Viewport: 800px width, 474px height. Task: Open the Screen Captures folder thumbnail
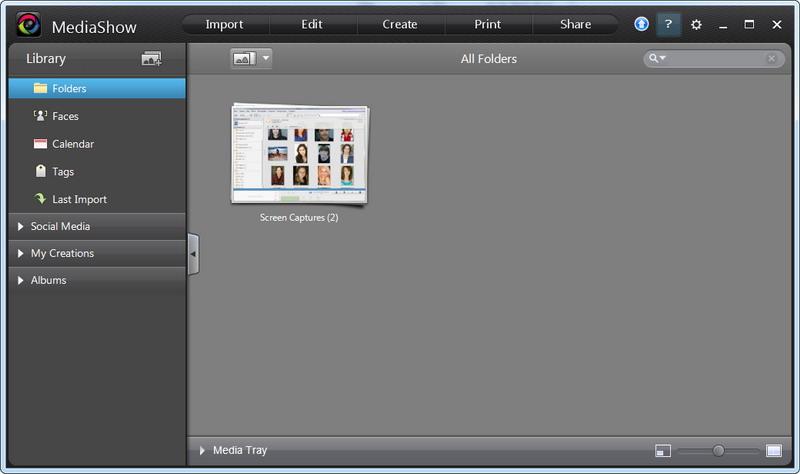(300, 155)
